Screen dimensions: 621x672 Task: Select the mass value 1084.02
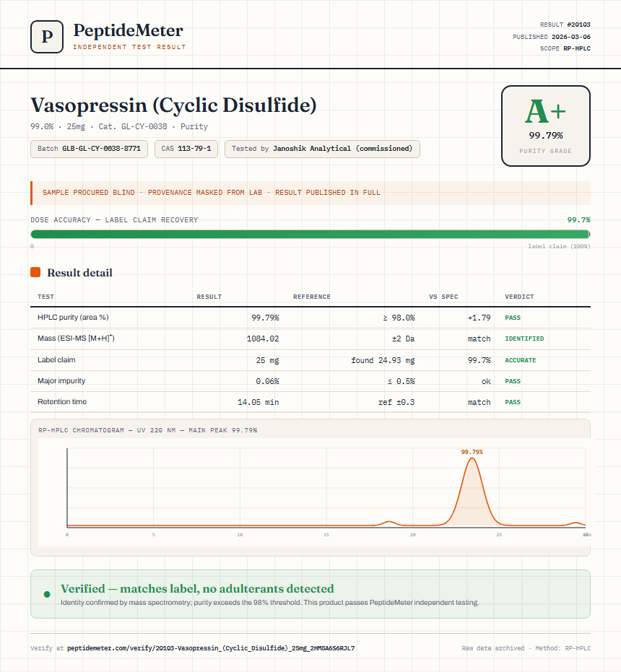(x=263, y=339)
